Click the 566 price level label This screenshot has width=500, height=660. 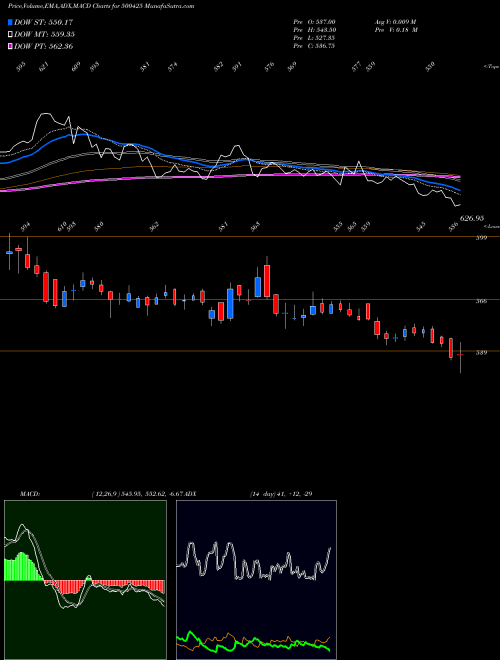[481, 301]
